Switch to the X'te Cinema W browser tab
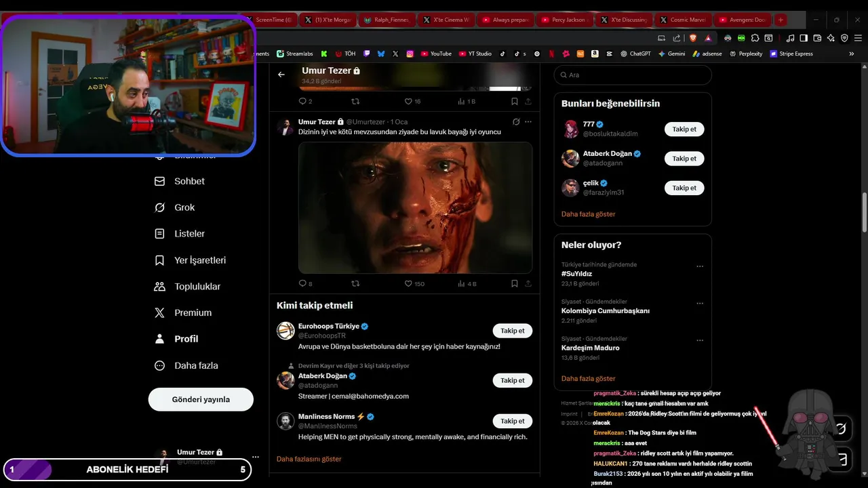The height and width of the screenshot is (488, 868). (446, 20)
